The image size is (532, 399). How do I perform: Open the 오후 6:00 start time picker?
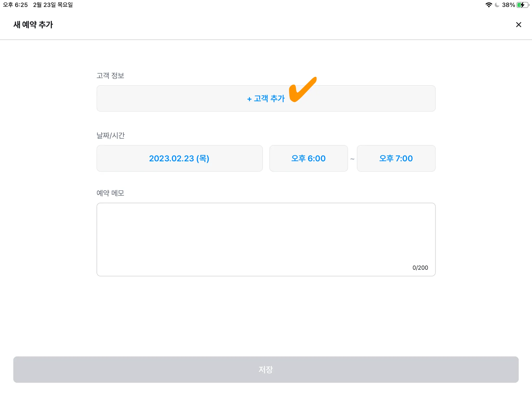[x=308, y=158]
